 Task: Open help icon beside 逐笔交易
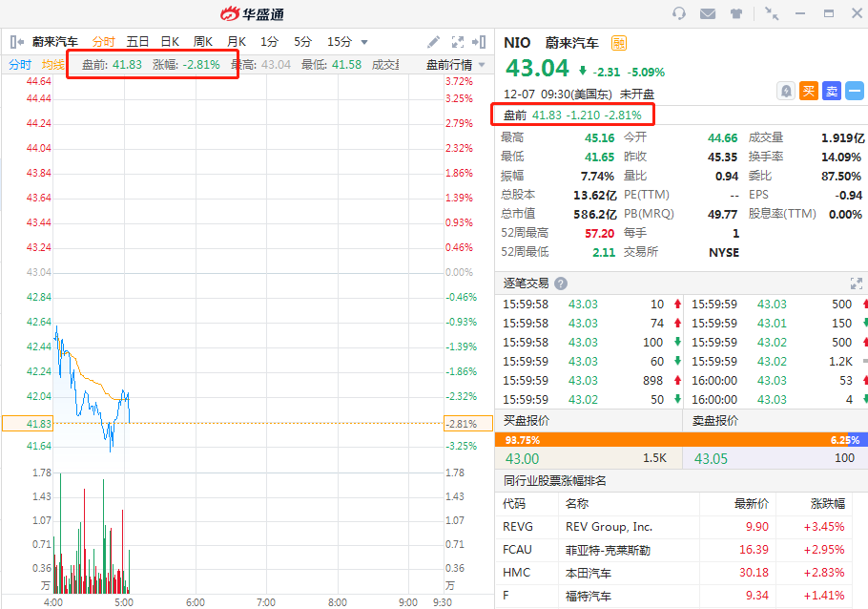click(x=561, y=283)
